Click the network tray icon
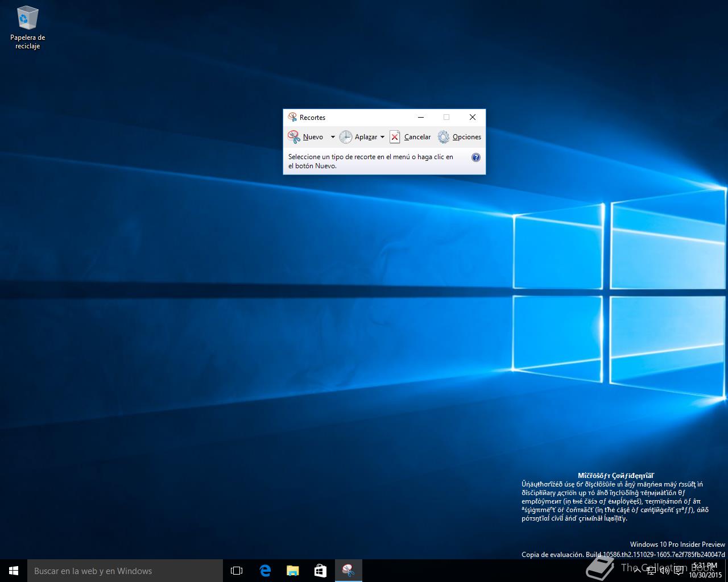Viewport: 728px width, 582px height. [651, 571]
